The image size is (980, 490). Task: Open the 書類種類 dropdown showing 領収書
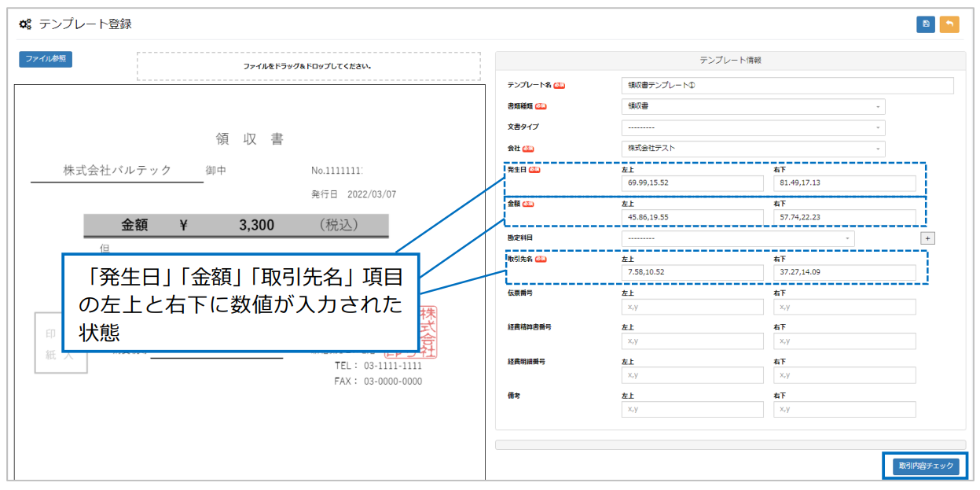click(x=753, y=106)
